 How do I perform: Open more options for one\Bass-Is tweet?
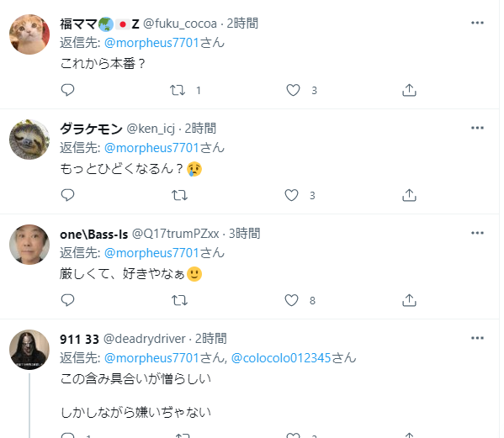pos(477,233)
